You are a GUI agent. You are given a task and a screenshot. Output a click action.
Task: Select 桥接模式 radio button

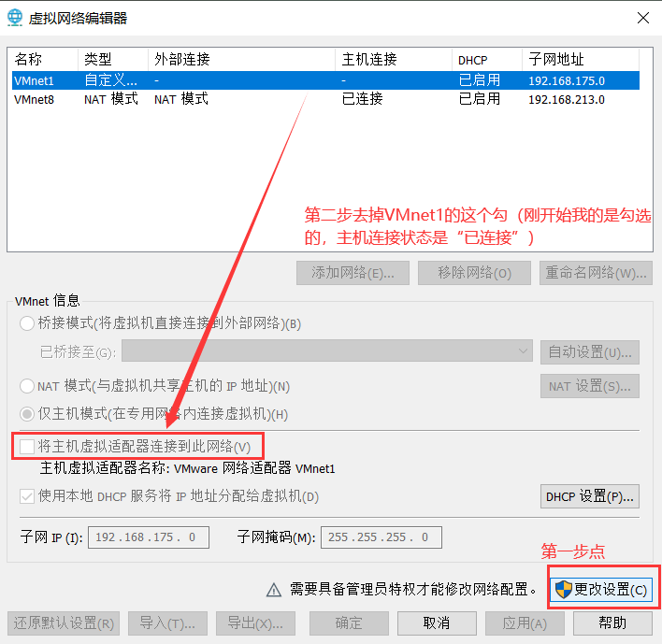(x=27, y=323)
